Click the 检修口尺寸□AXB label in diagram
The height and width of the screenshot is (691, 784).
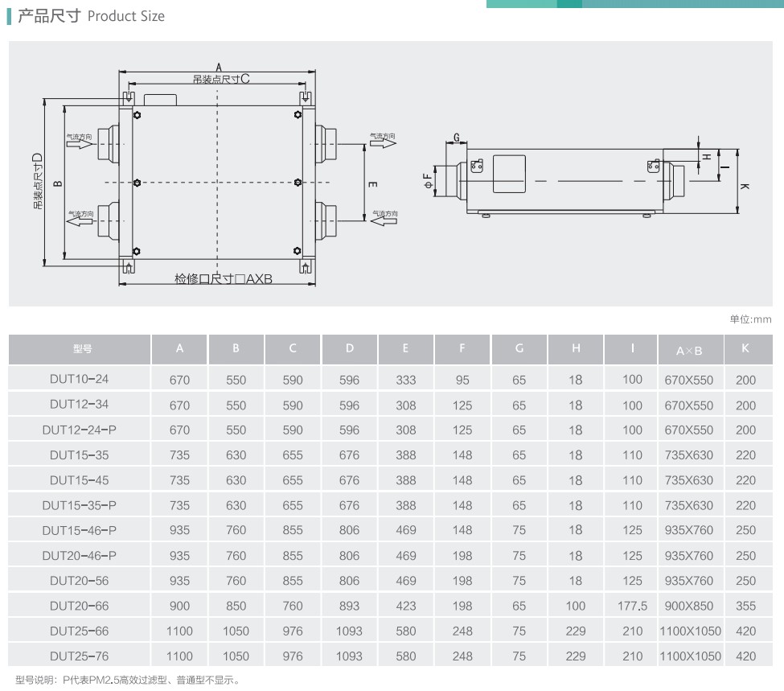[224, 279]
